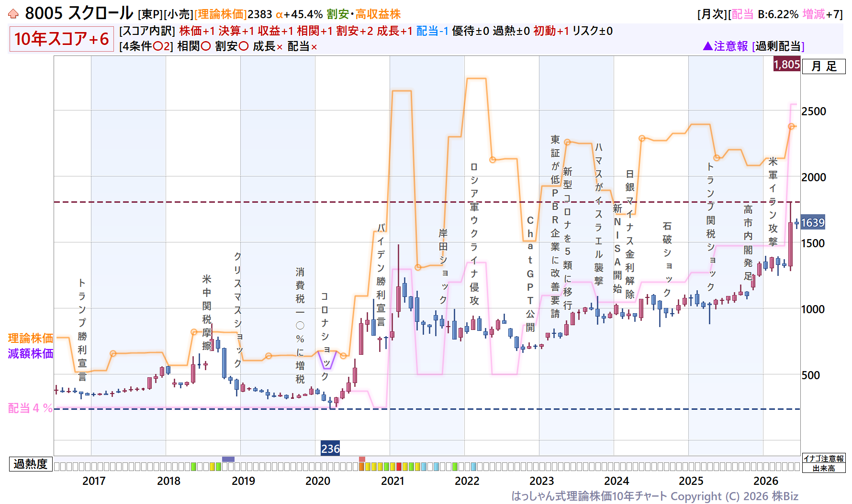This screenshot has height=504, width=852.
Task: Click the [理論株価]2383 value
Action: click(x=233, y=14)
